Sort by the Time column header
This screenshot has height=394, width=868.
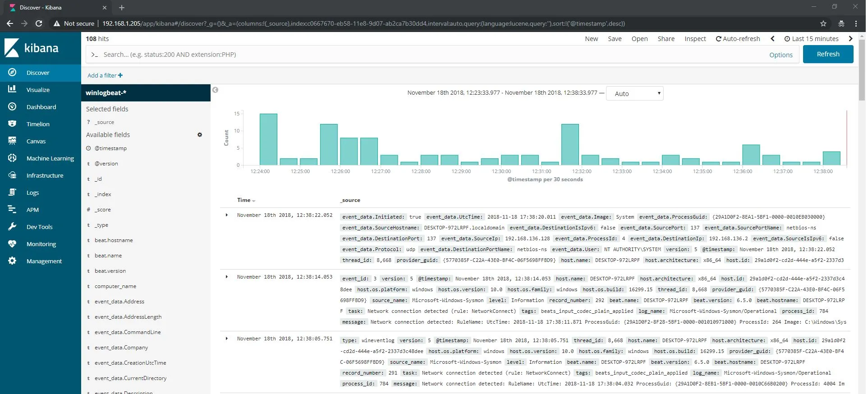(246, 200)
